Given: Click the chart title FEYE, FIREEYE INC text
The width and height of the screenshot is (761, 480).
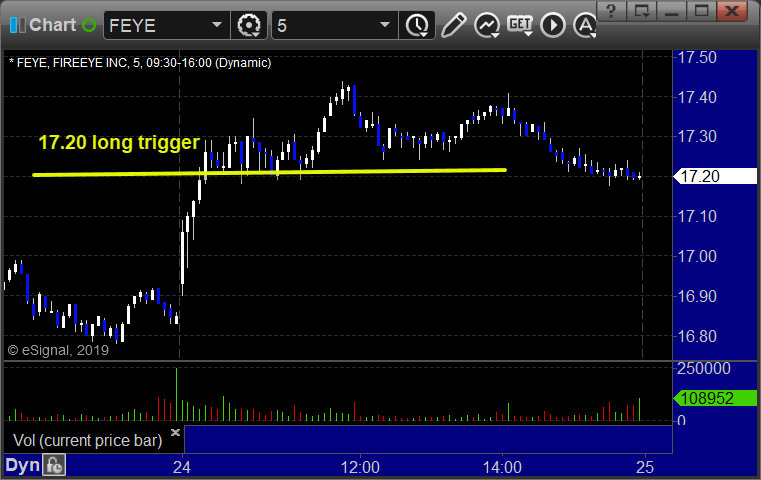Looking at the screenshot, I should click(x=140, y=63).
